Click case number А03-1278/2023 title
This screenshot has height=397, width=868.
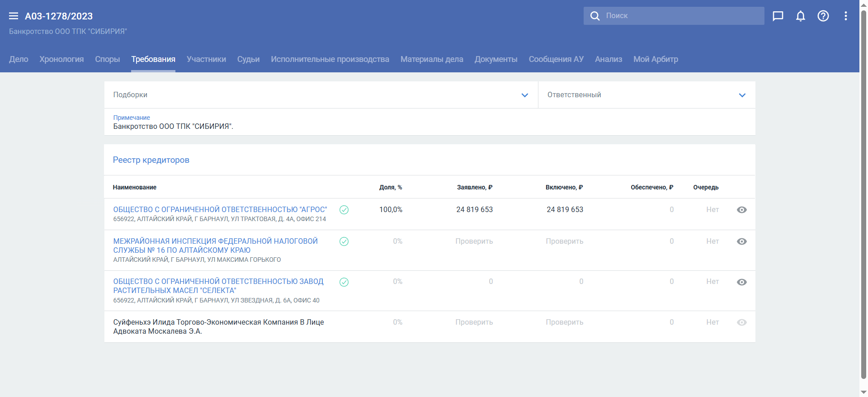pos(59,16)
